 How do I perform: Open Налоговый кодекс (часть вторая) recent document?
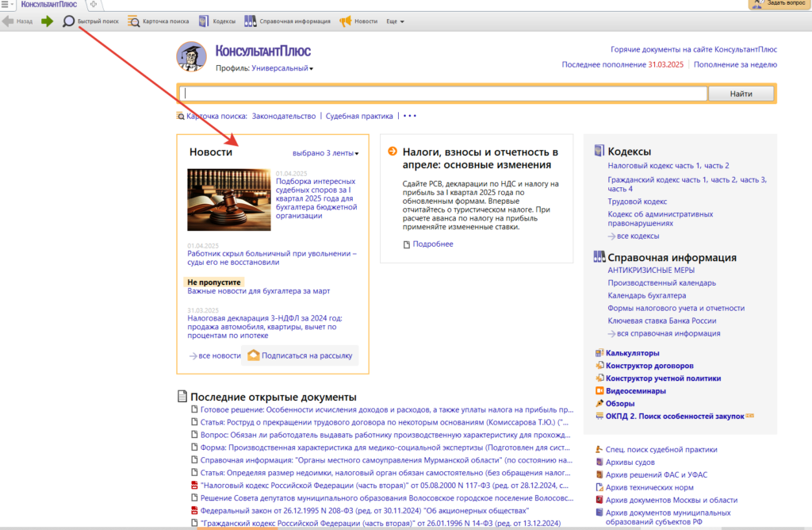coord(385,486)
